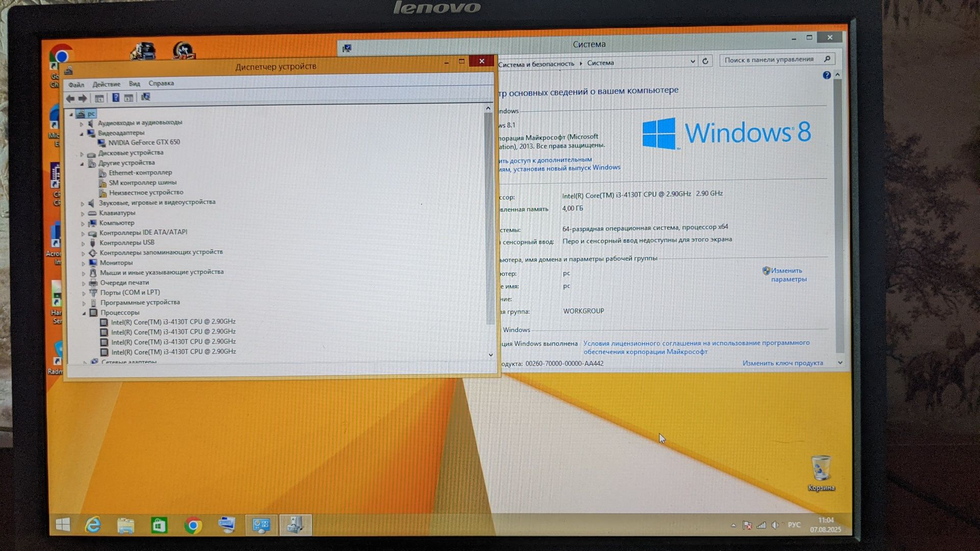Select Очереди печати row
The height and width of the screenshot is (551, 980).
(x=125, y=283)
